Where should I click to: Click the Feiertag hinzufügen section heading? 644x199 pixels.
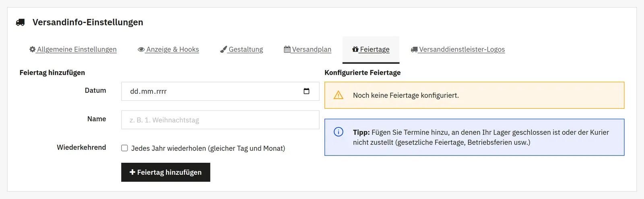52,73
